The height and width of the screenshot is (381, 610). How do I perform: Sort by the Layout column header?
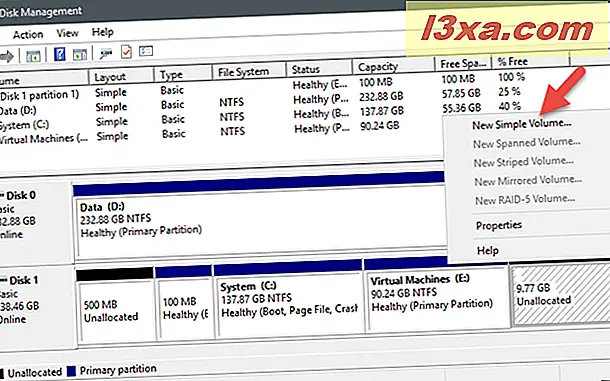[x=121, y=76]
